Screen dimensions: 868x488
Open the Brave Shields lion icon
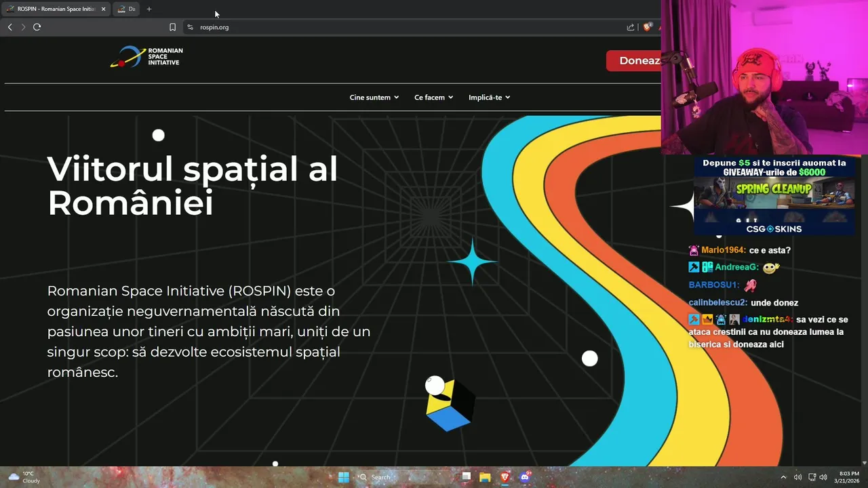click(647, 27)
